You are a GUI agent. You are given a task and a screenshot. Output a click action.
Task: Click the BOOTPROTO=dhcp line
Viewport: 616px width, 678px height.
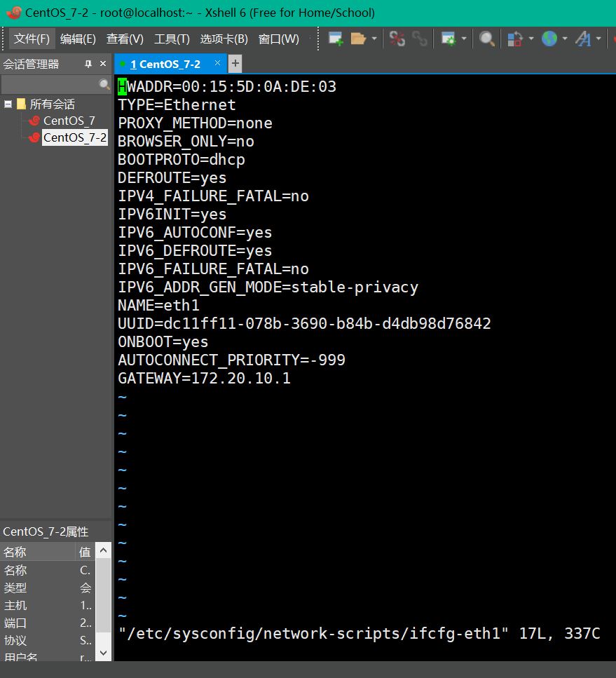tap(181, 160)
